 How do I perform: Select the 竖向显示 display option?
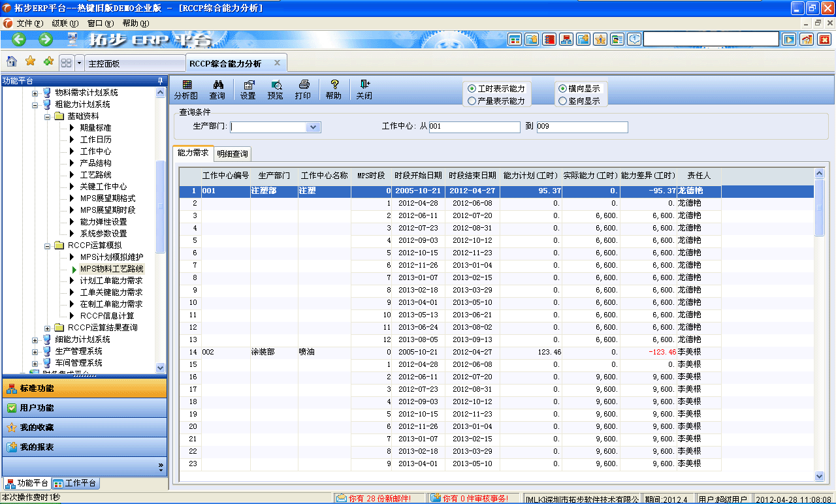(564, 99)
